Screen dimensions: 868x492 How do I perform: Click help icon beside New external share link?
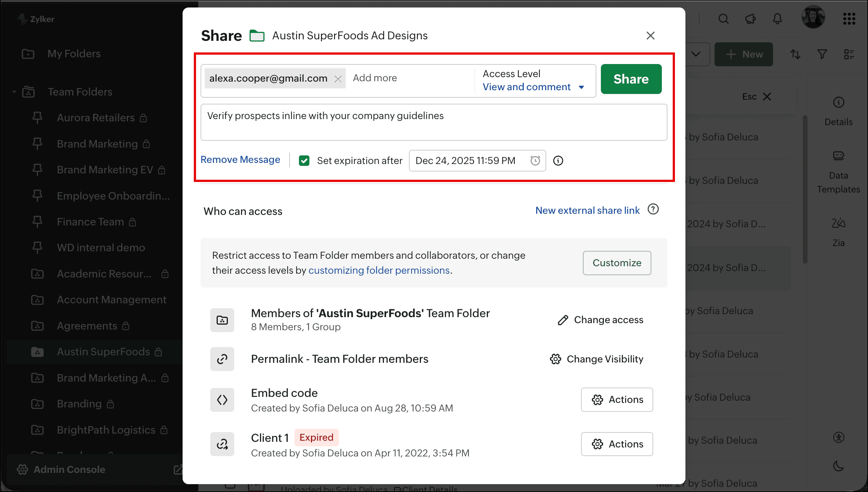pos(653,209)
